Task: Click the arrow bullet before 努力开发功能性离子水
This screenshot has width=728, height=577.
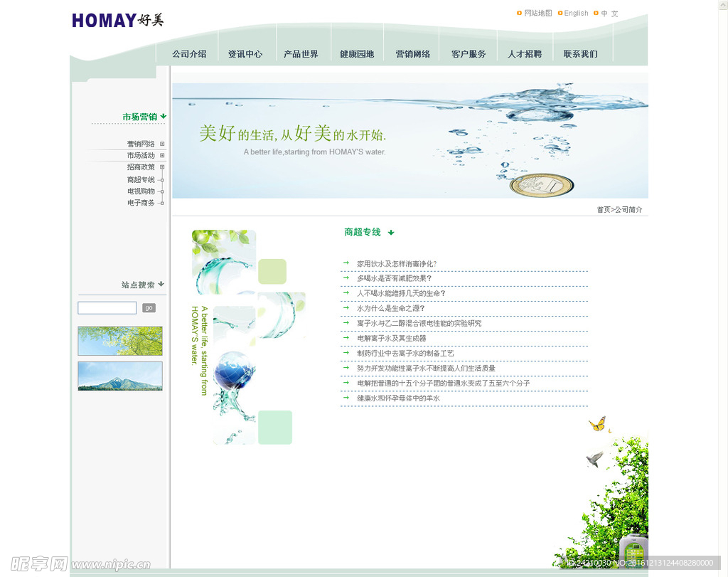Action: pyautogui.click(x=346, y=368)
